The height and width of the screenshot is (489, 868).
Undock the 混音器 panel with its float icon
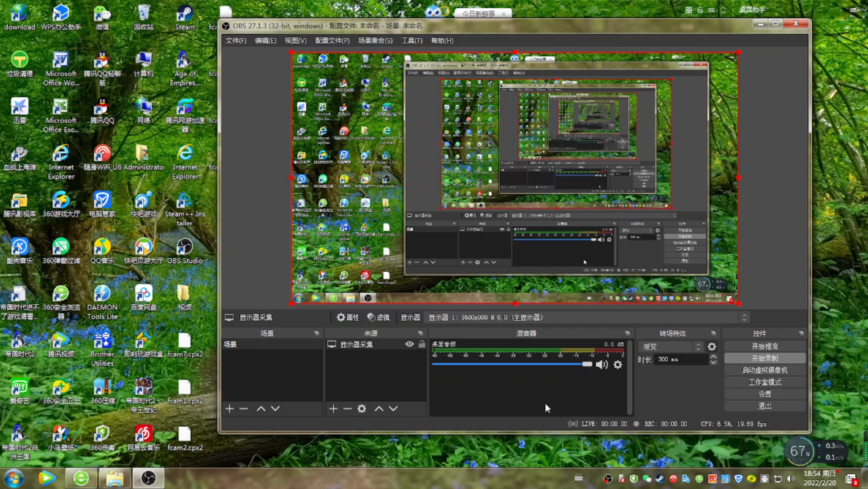pos(627,333)
